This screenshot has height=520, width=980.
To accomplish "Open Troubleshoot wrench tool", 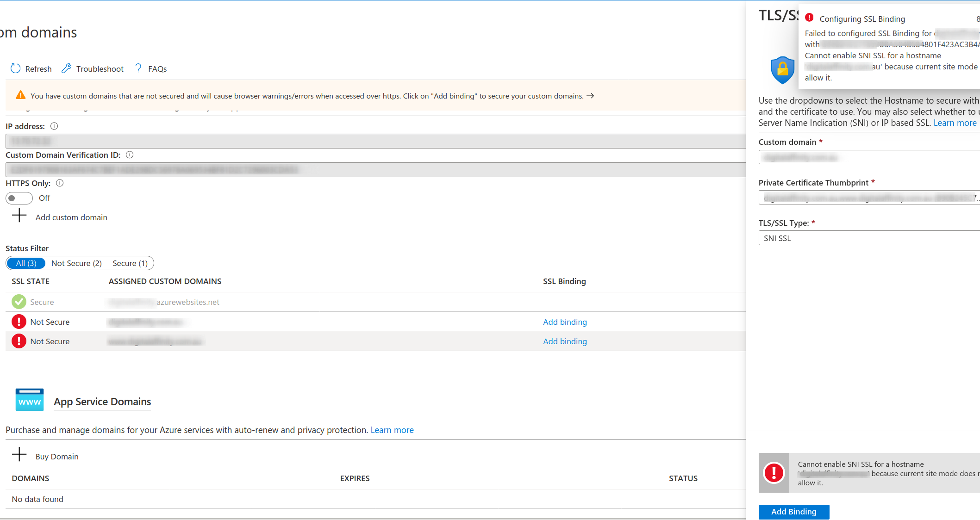I will (x=67, y=68).
